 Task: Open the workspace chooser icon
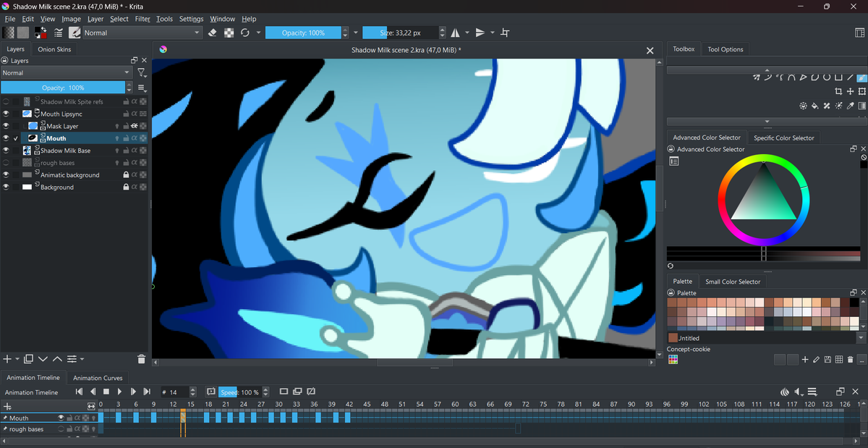click(859, 33)
